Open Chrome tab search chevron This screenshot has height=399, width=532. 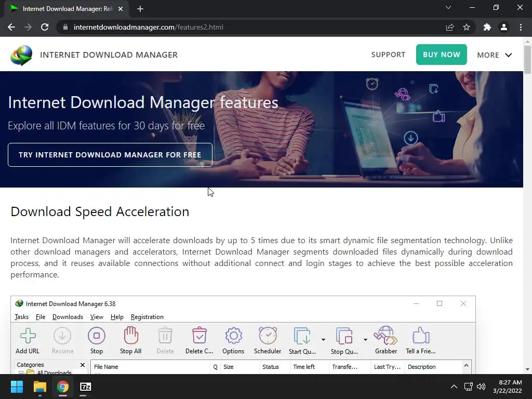click(x=448, y=7)
